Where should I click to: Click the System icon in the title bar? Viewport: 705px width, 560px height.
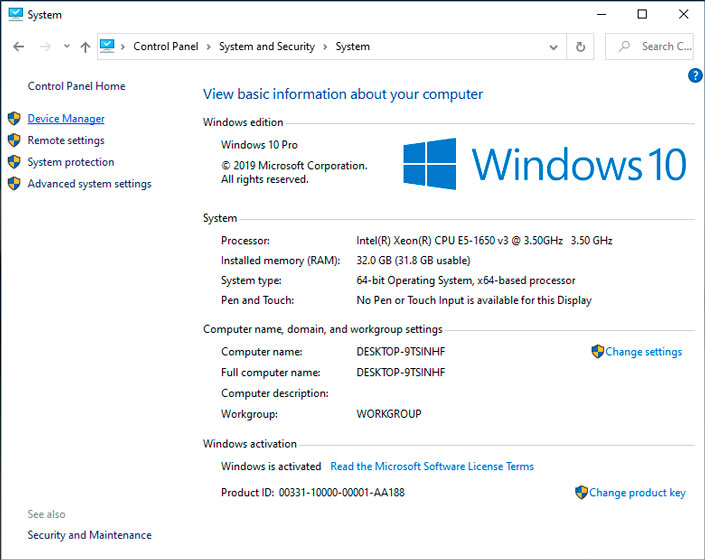[15, 14]
